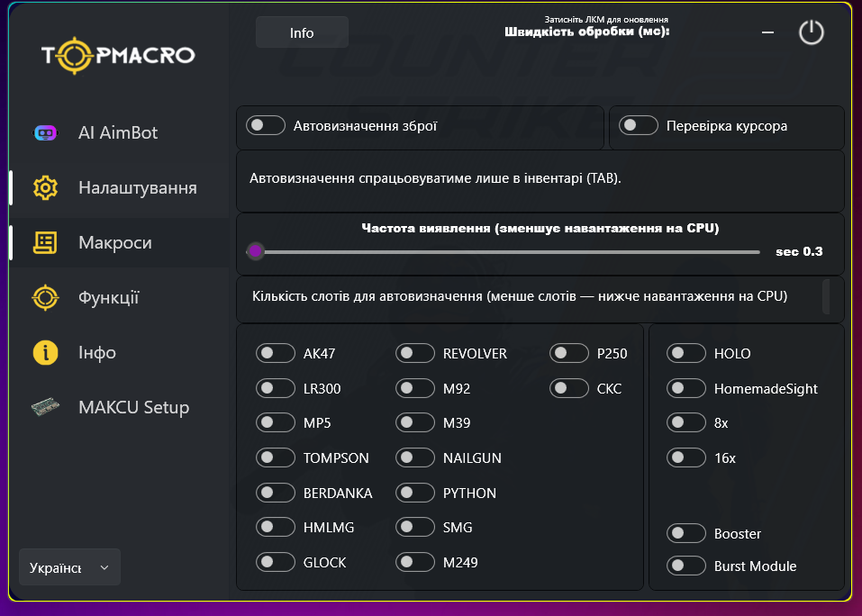Open the language selection dropdown
Image resolution: width=862 pixels, height=616 pixels.
pos(69,567)
